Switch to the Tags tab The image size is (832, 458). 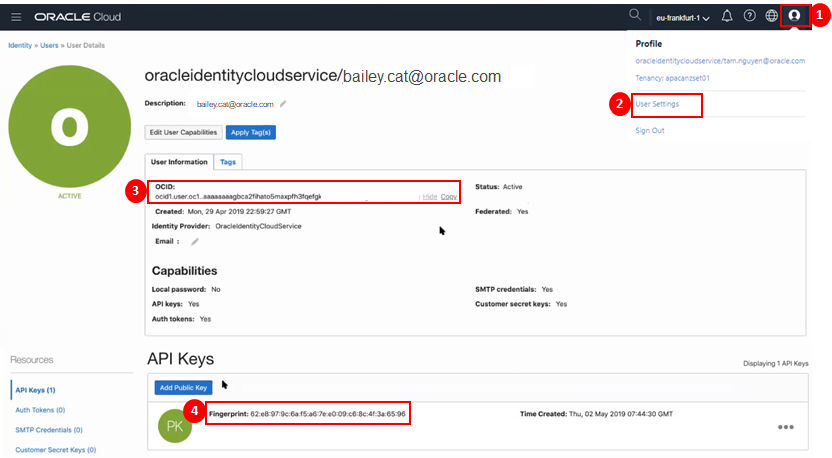[228, 161]
